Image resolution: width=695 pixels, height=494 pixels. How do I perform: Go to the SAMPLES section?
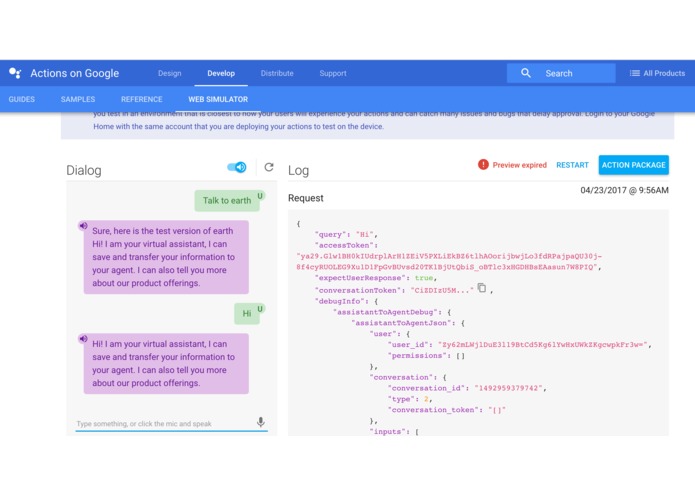click(78, 99)
